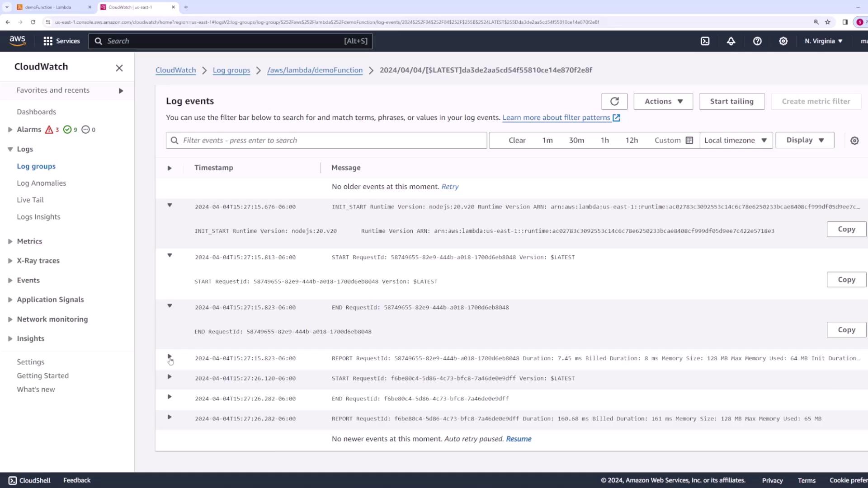Open the Actions dropdown
This screenshot has width=868, height=488.
point(663,101)
